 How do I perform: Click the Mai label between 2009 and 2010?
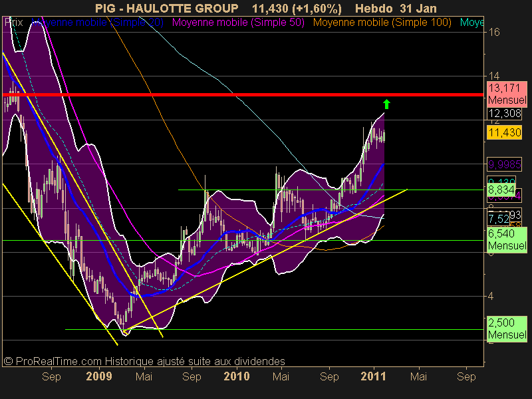point(144,376)
